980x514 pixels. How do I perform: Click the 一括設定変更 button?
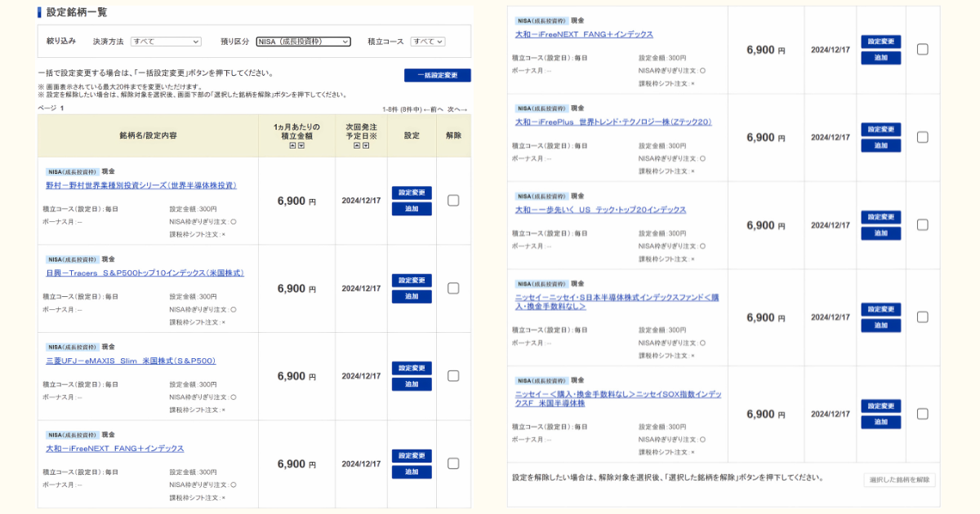pos(437,74)
